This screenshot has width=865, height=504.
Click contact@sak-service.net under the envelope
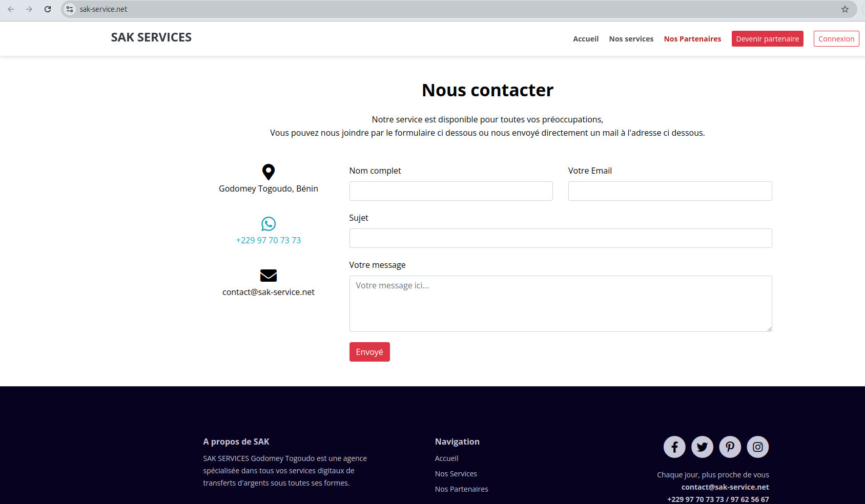(x=269, y=292)
